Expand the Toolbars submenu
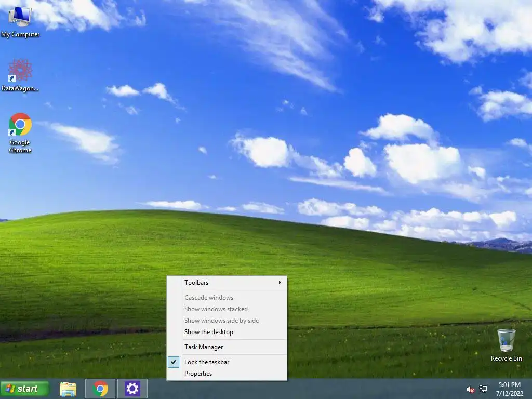The width and height of the screenshot is (532, 399). [x=227, y=283]
